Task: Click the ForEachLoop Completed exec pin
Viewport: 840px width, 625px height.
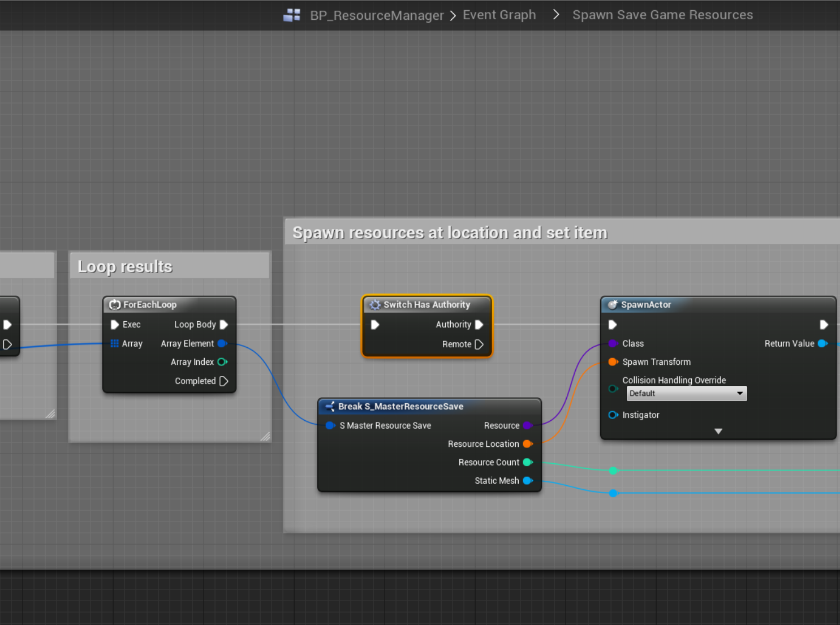Action: click(x=224, y=381)
